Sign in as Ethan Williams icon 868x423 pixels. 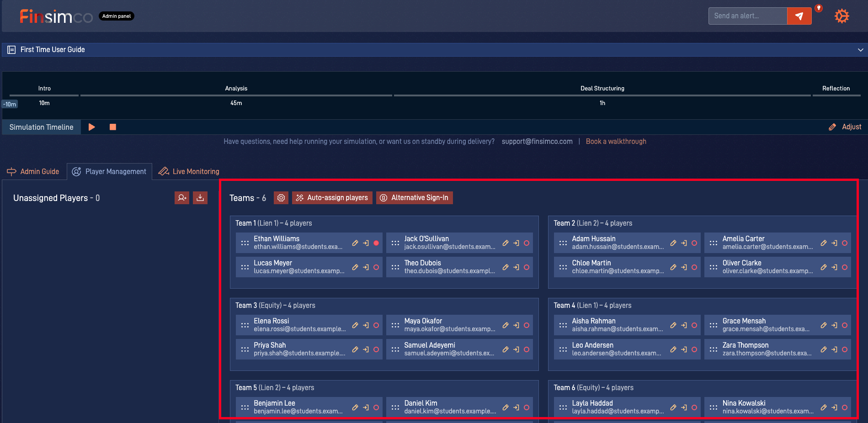pyautogui.click(x=366, y=243)
